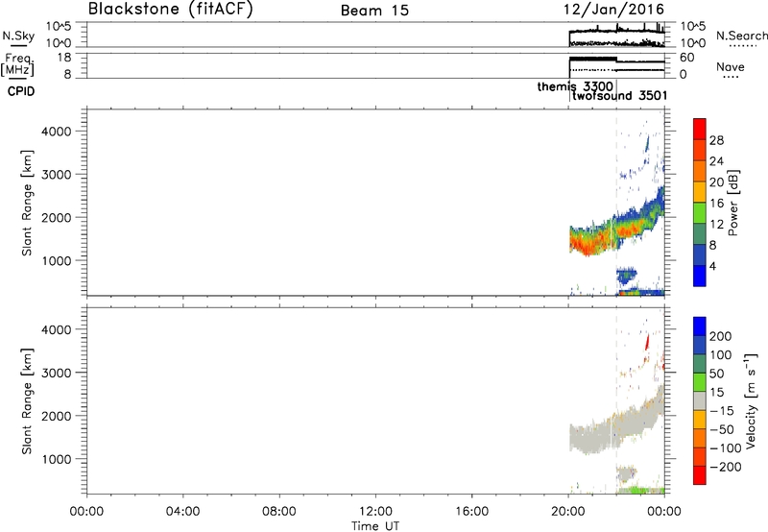Click the 'Nave' legend label
Screen dimensions: 768x532
[x=731, y=67]
